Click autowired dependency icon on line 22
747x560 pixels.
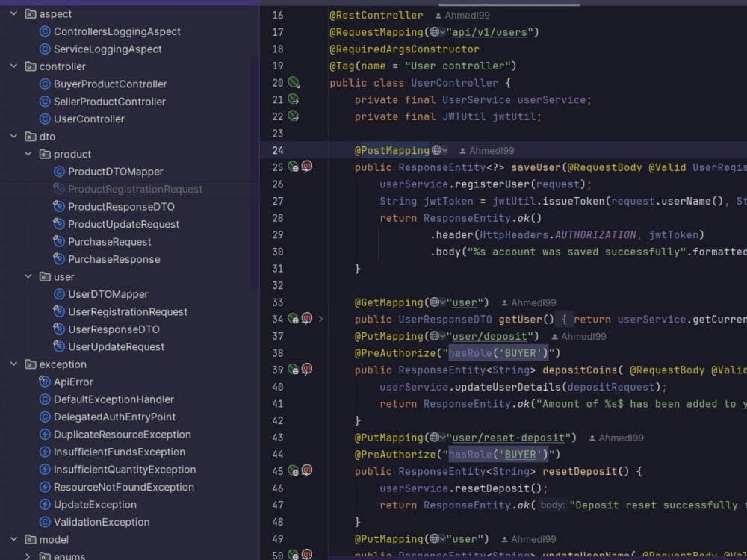[x=294, y=116]
